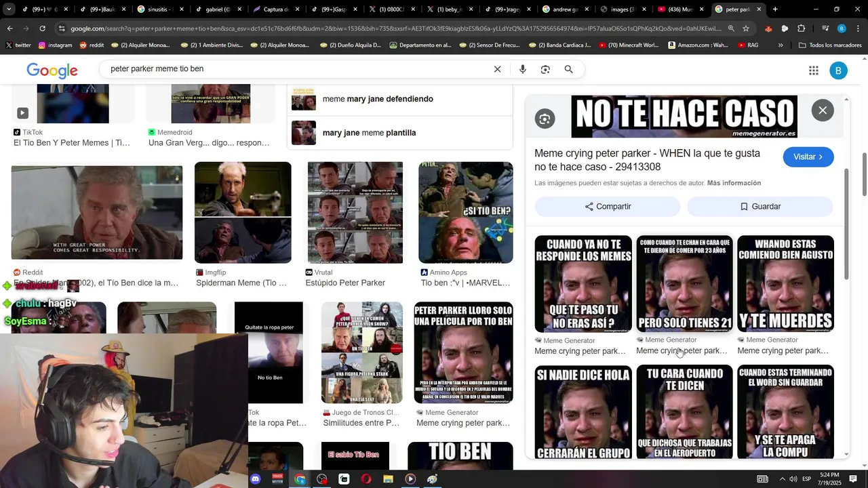The width and height of the screenshot is (868, 488).
Task: Click the Compartir button
Action: [608, 207]
